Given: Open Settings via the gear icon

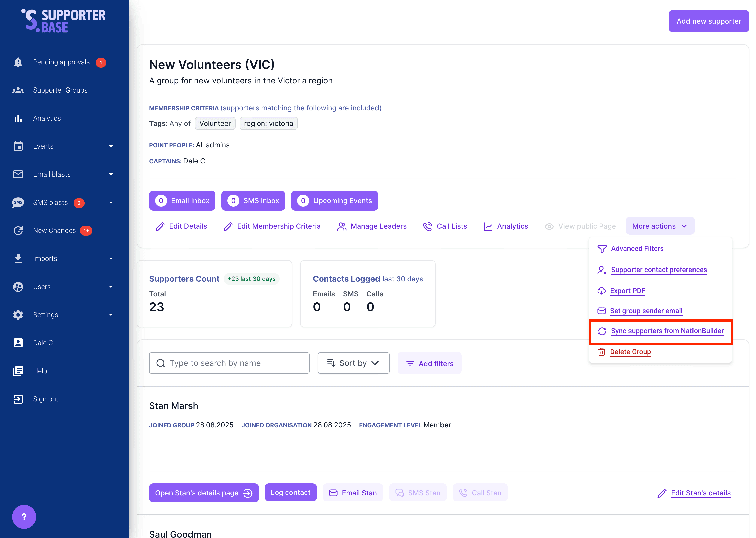Looking at the screenshot, I should click(x=18, y=315).
